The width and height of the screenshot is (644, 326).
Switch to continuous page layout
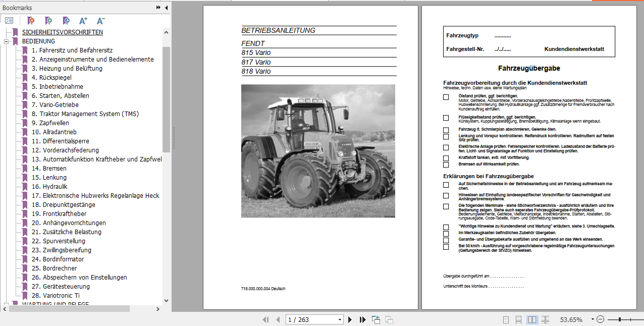(519, 319)
